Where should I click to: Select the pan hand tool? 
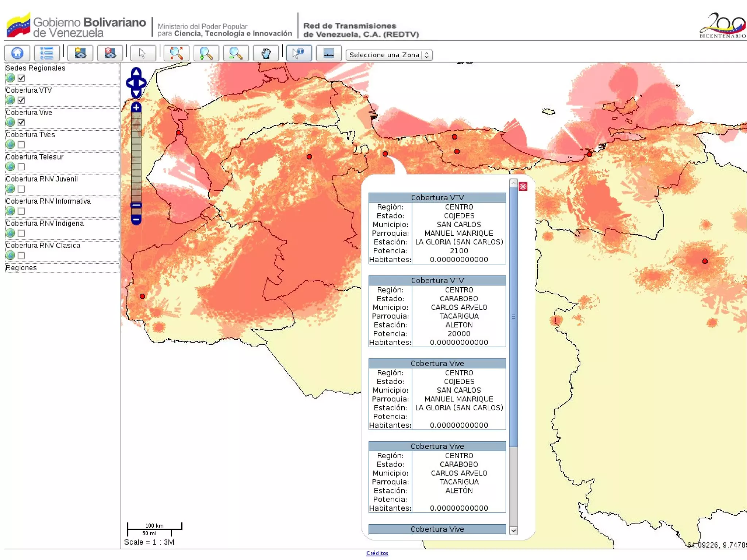point(266,53)
